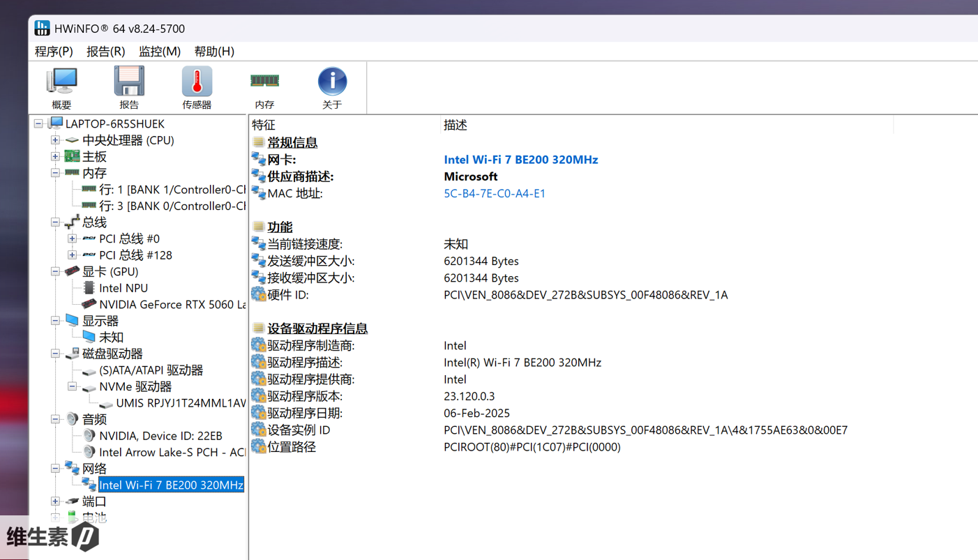The image size is (978, 560).
Task: Open the 监控(M) menu
Action: (160, 52)
